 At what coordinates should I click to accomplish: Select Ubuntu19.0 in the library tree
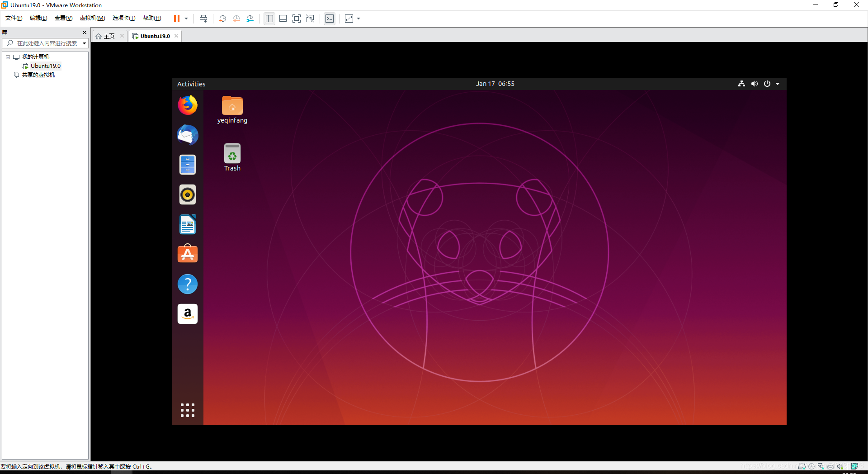point(45,66)
